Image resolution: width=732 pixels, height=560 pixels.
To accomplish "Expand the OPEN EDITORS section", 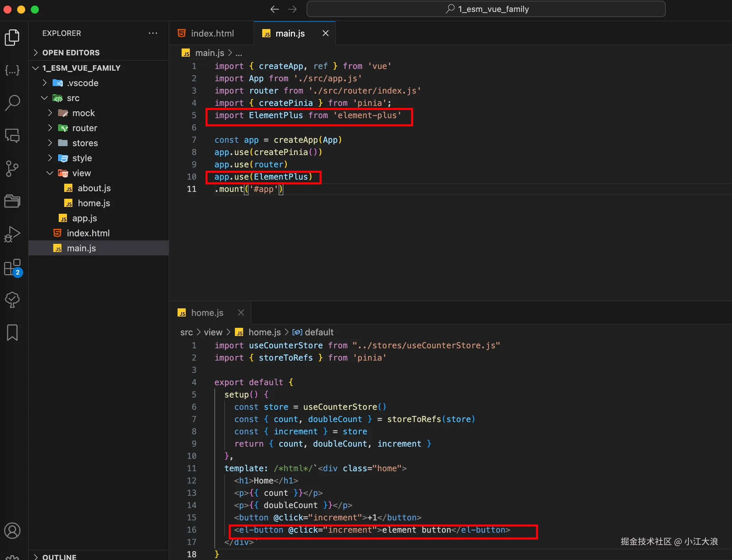I will point(71,53).
